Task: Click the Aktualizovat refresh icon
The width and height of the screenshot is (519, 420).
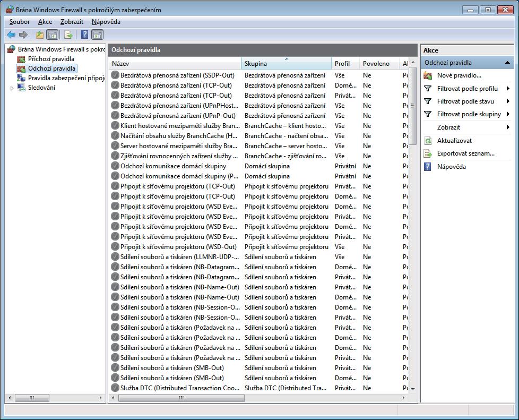Action: coord(428,141)
